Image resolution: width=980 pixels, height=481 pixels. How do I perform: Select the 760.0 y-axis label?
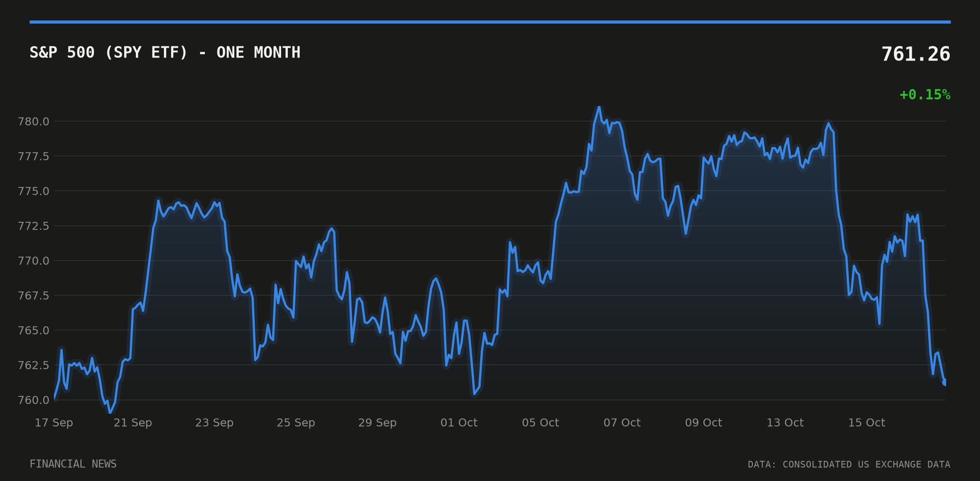click(x=33, y=400)
